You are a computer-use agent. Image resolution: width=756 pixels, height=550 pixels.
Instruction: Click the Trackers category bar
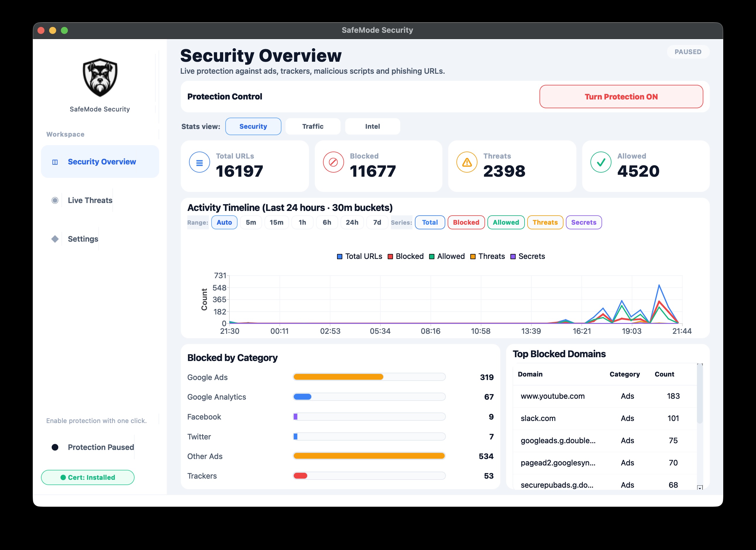pos(369,476)
